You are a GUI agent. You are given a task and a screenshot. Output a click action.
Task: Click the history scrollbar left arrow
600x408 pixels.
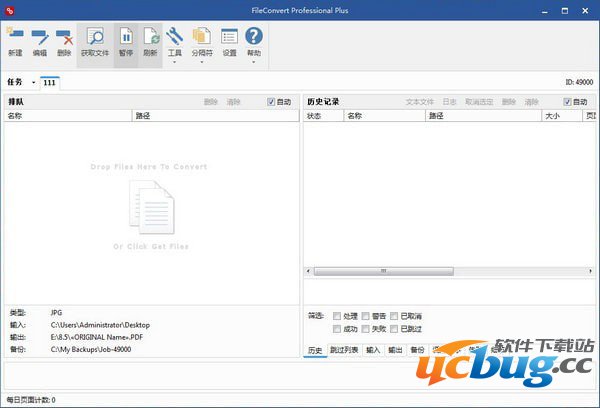pos(308,271)
